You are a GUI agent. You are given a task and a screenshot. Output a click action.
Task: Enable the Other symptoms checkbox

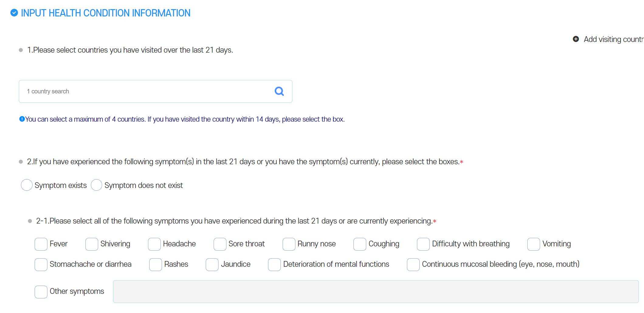(41, 292)
